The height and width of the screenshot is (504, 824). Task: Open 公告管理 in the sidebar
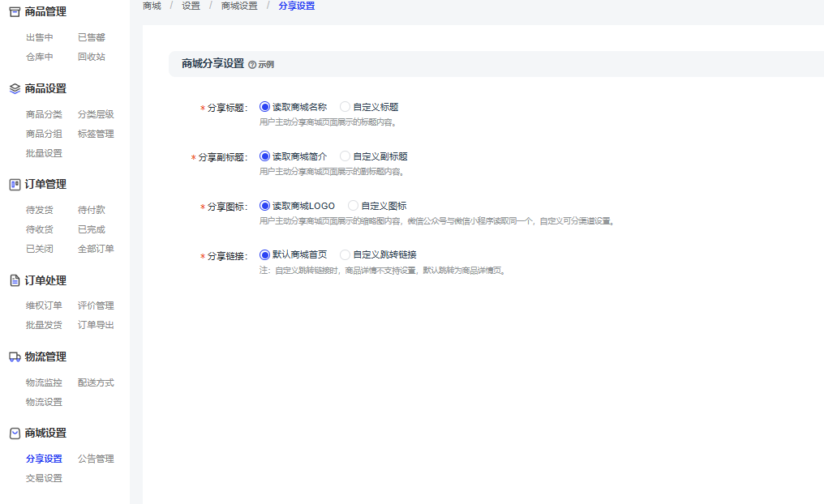click(96, 459)
